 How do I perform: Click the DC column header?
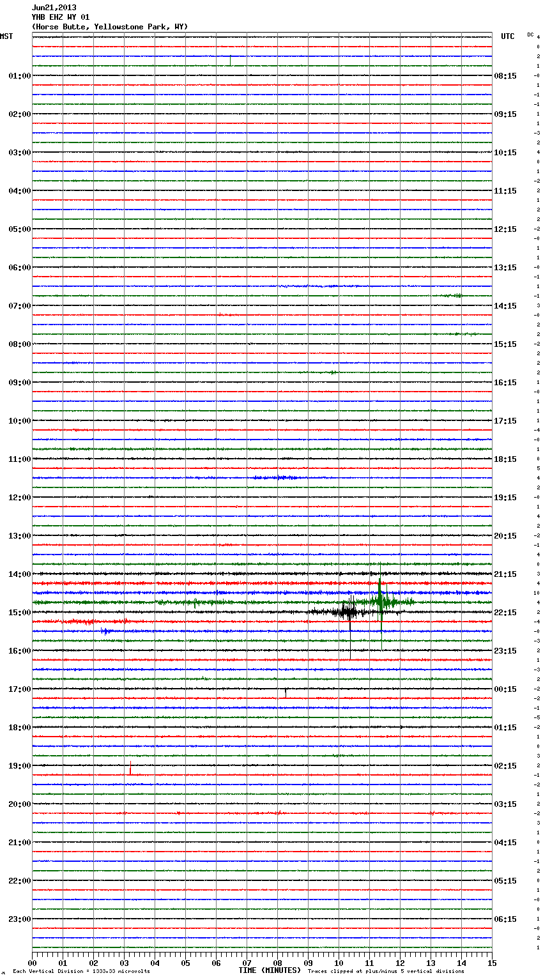[530, 34]
